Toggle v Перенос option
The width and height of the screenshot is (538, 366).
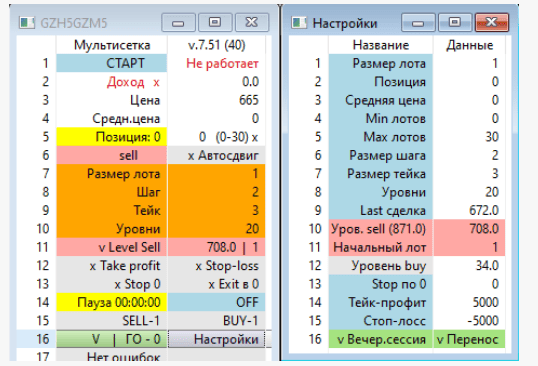469,339
